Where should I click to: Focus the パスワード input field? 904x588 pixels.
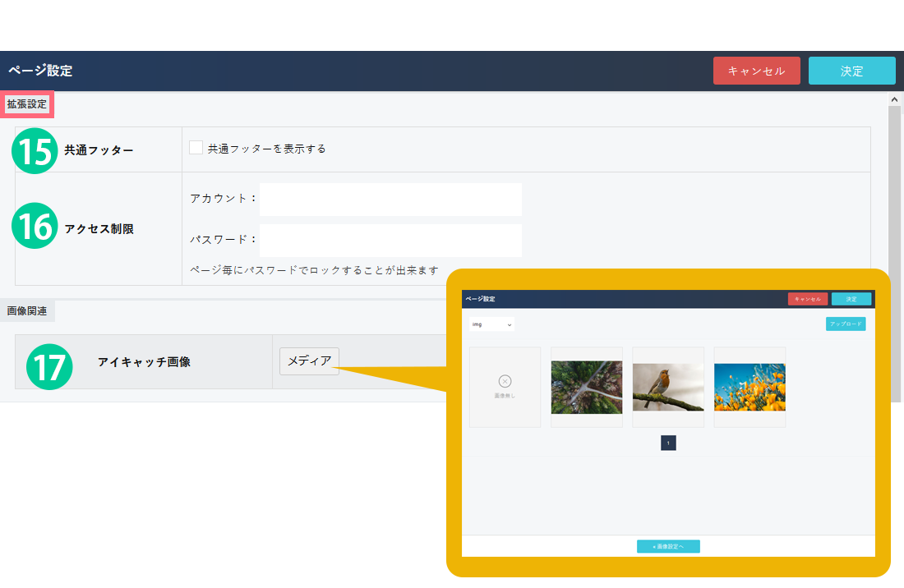click(390, 241)
